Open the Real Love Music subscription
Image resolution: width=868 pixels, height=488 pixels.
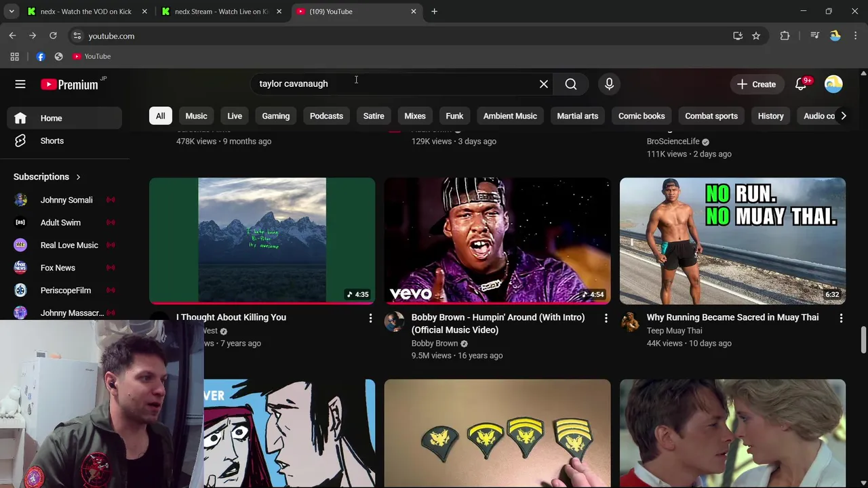click(64, 245)
